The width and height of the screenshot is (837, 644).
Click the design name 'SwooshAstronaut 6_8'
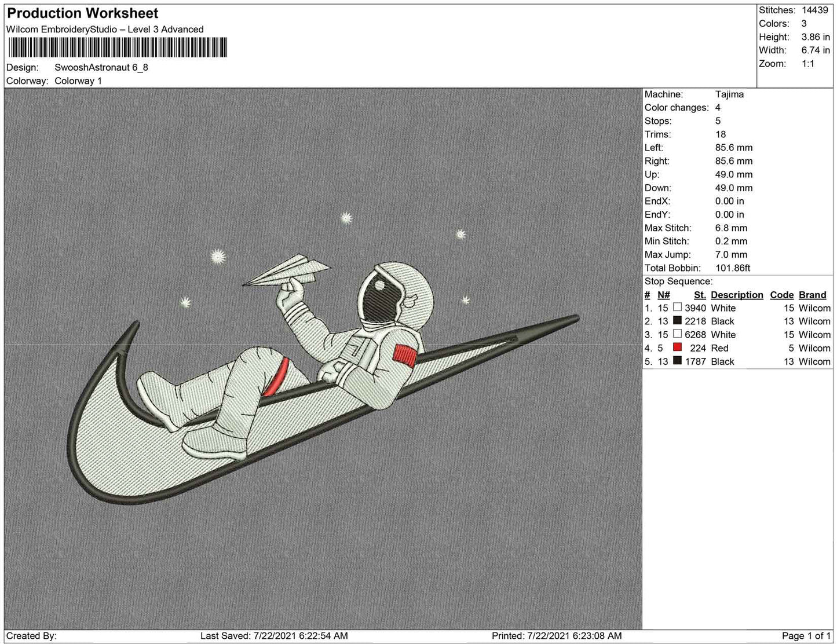coord(101,67)
